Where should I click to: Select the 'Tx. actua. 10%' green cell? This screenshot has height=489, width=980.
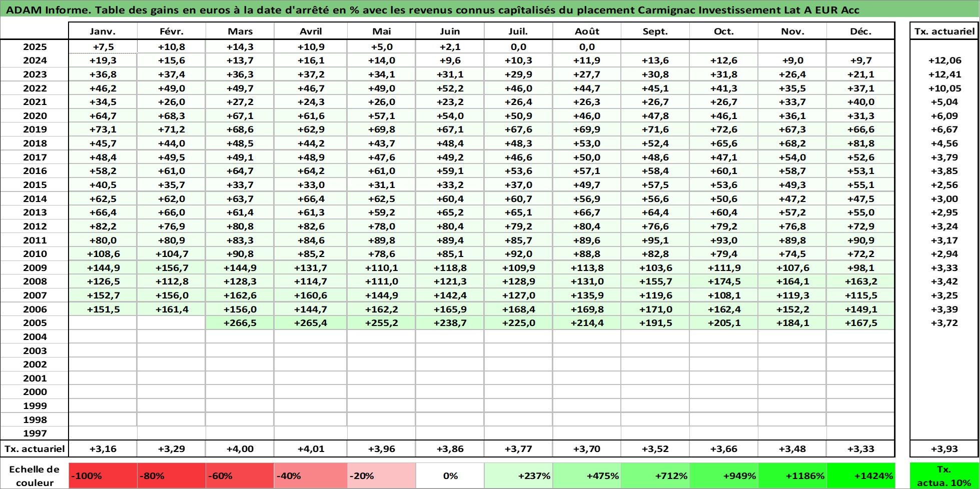click(x=944, y=475)
